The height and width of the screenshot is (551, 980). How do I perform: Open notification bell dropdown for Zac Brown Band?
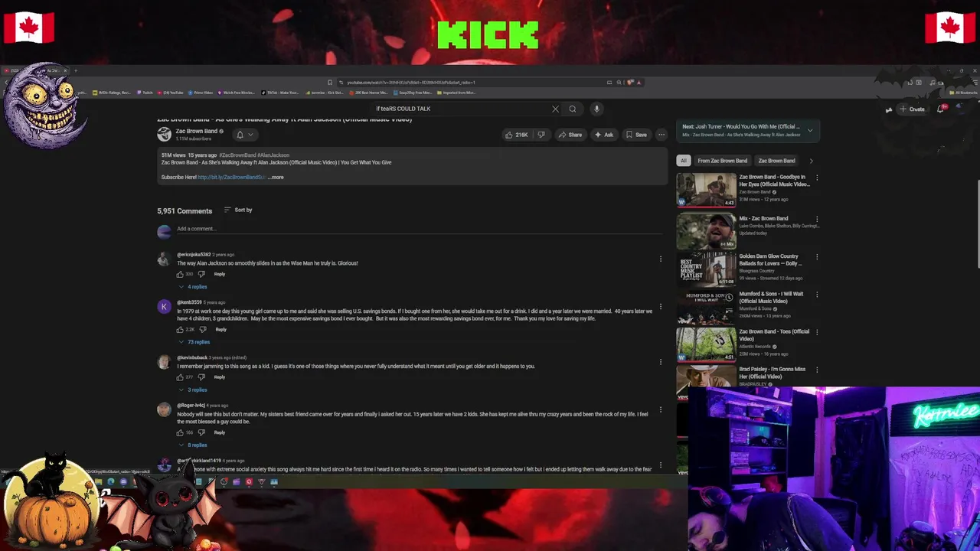coord(244,135)
